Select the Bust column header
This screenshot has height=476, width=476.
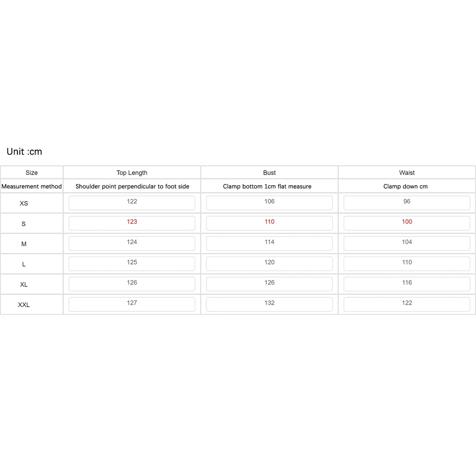click(x=269, y=173)
